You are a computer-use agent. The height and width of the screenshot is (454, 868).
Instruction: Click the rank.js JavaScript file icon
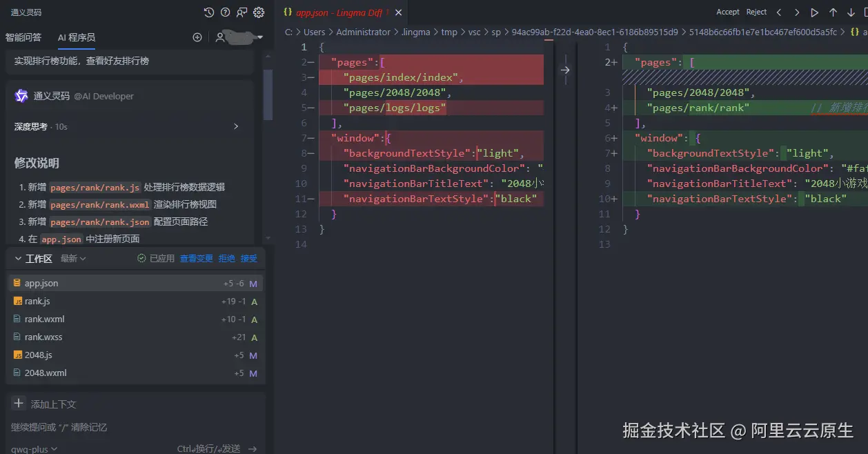tap(18, 301)
